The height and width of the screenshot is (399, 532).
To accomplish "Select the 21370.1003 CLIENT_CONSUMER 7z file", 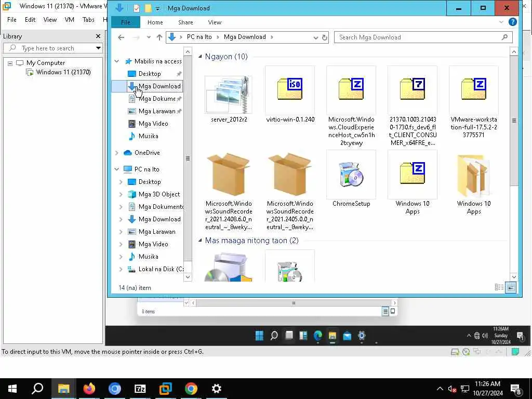I will click(x=413, y=106).
